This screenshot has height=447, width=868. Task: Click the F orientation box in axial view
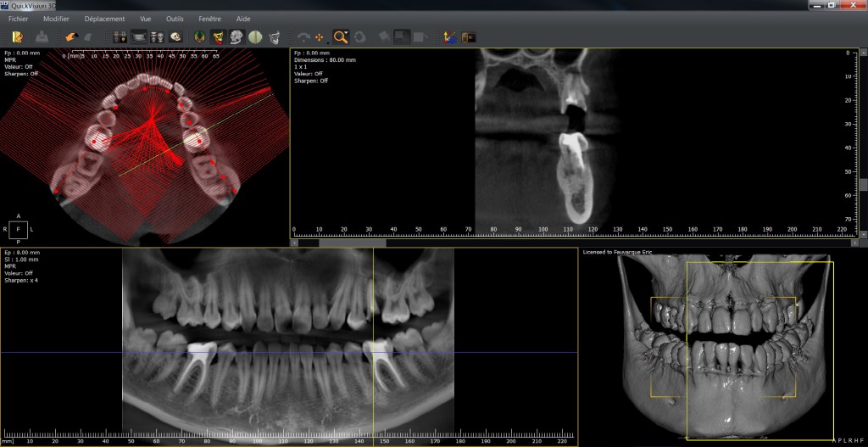pyautogui.click(x=19, y=229)
